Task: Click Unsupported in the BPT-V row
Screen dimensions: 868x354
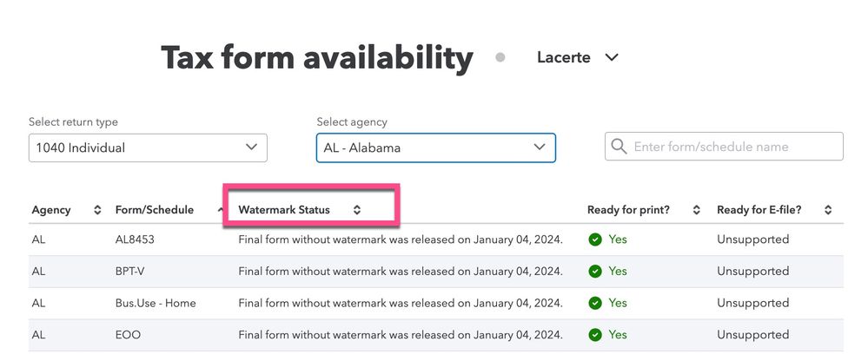Action: tap(752, 272)
